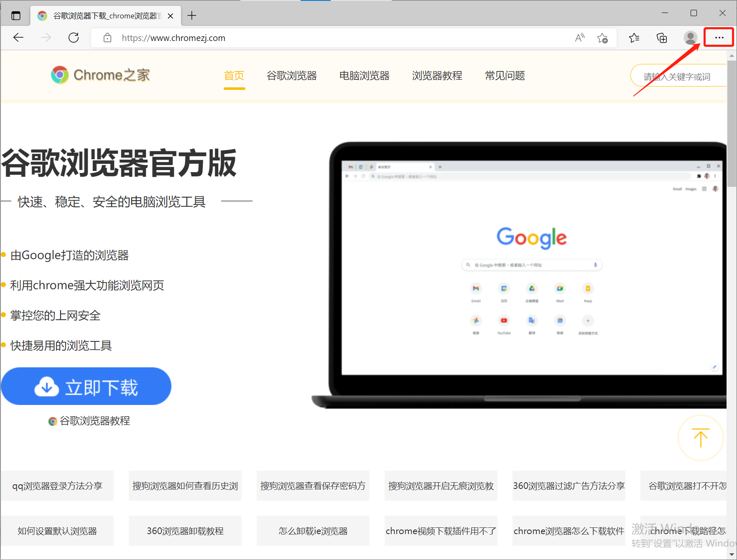Image resolution: width=737 pixels, height=560 pixels.
Task: Open chrome视频下载插件用不了 article
Action: coord(441,531)
